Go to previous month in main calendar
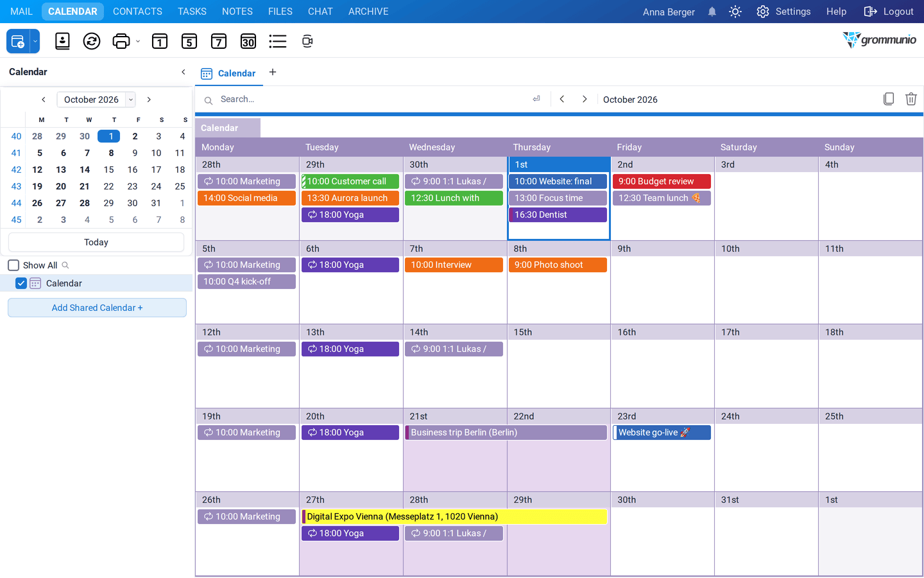 coord(562,99)
